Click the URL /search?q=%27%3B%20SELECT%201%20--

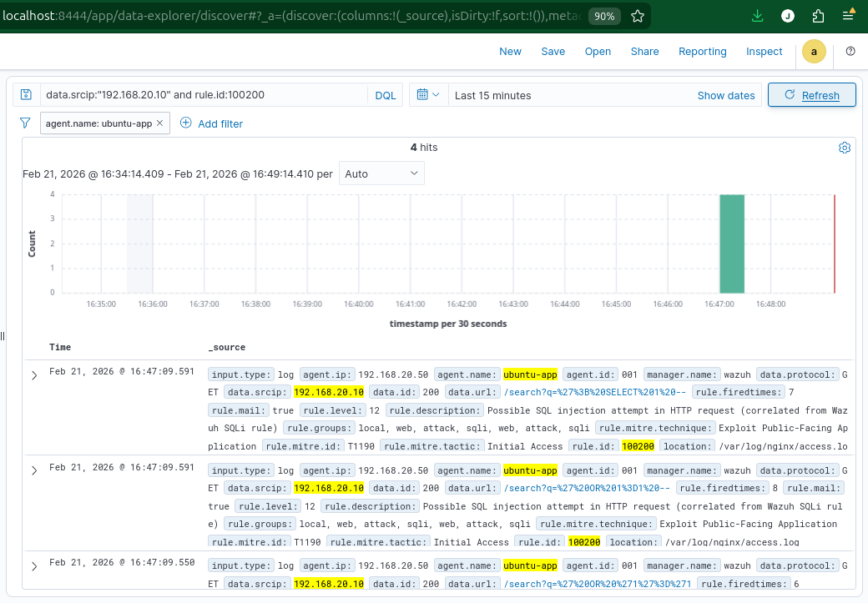click(x=594, y=392)
